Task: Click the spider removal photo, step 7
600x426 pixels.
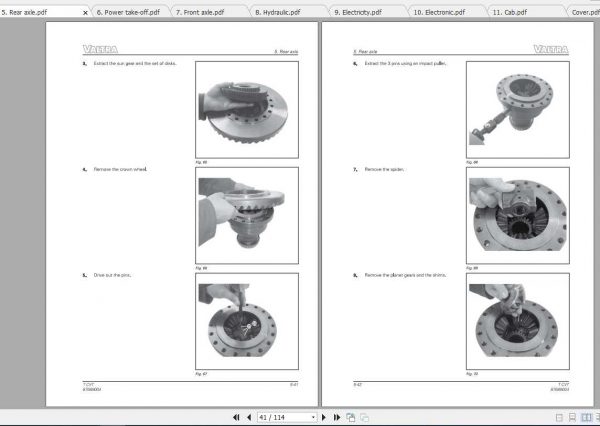Action: (x=518, y=215)
